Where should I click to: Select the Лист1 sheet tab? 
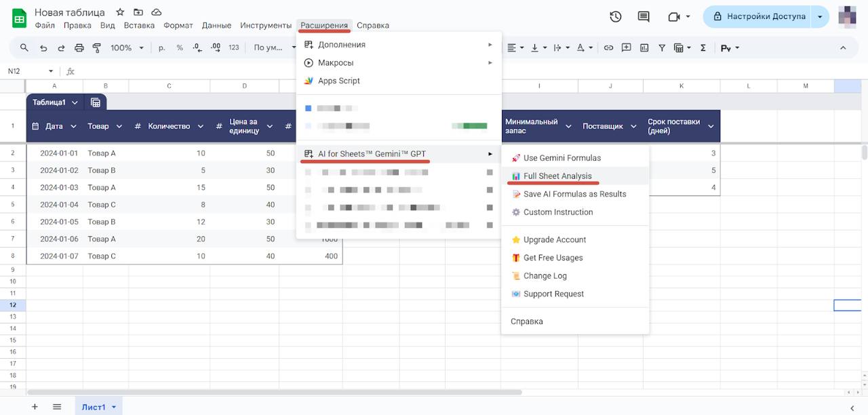click(x=99, y=407)
